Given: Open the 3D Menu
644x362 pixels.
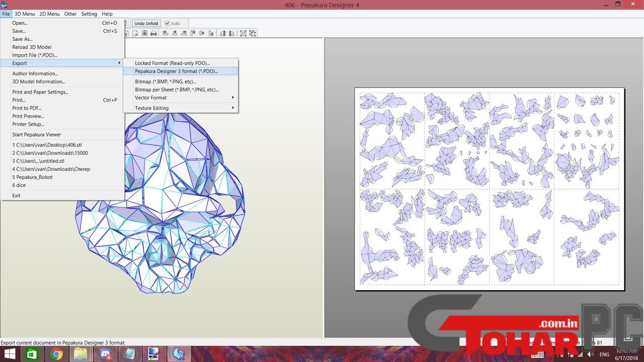Looking at the screenshot, I should coord(25,14).
